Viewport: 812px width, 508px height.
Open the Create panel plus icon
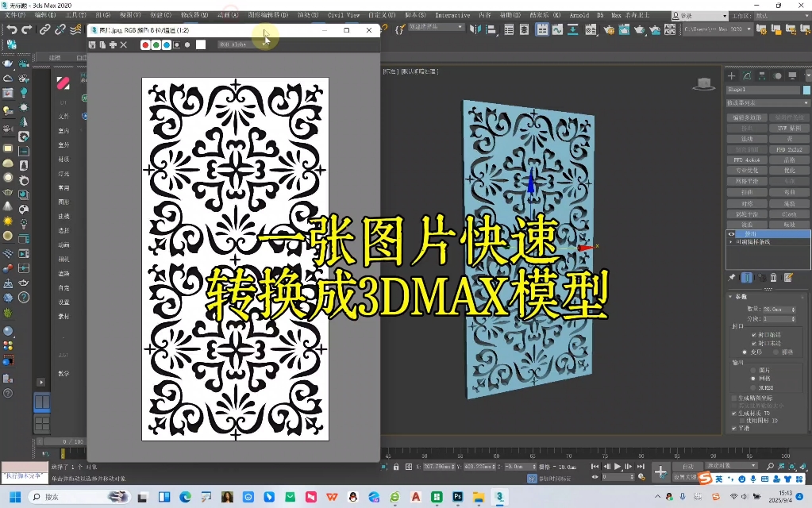coord(730,75)
